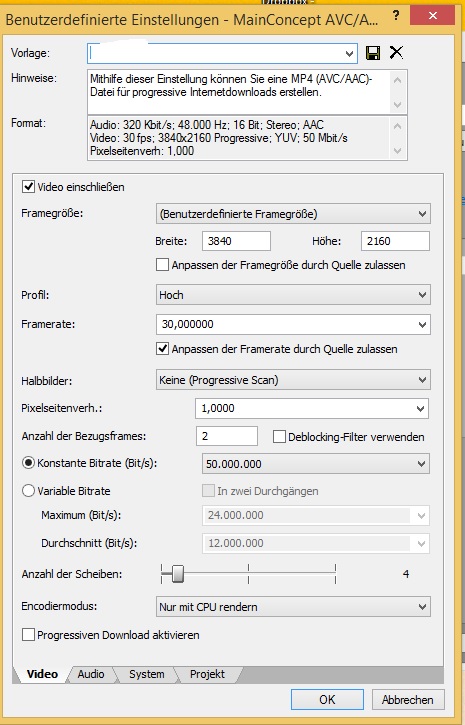465x725 pixels.
Task: Delete the template with the X icon
Action: tap(396, 53)
